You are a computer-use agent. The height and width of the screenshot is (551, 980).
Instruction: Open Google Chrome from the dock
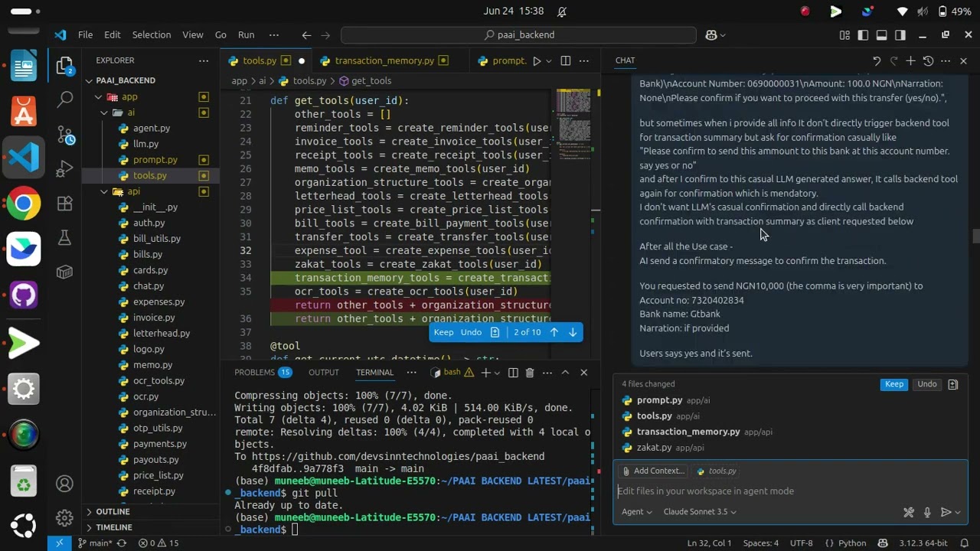point(24,204)
